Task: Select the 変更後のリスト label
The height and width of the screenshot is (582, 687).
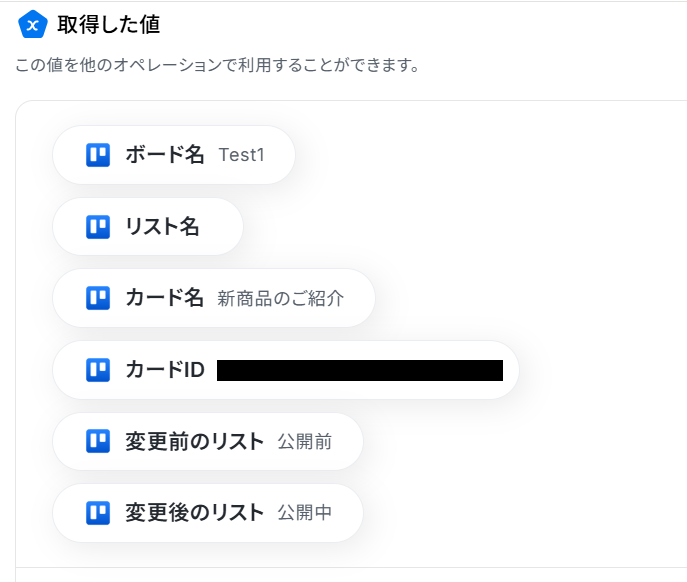Action: pos(194,513)
